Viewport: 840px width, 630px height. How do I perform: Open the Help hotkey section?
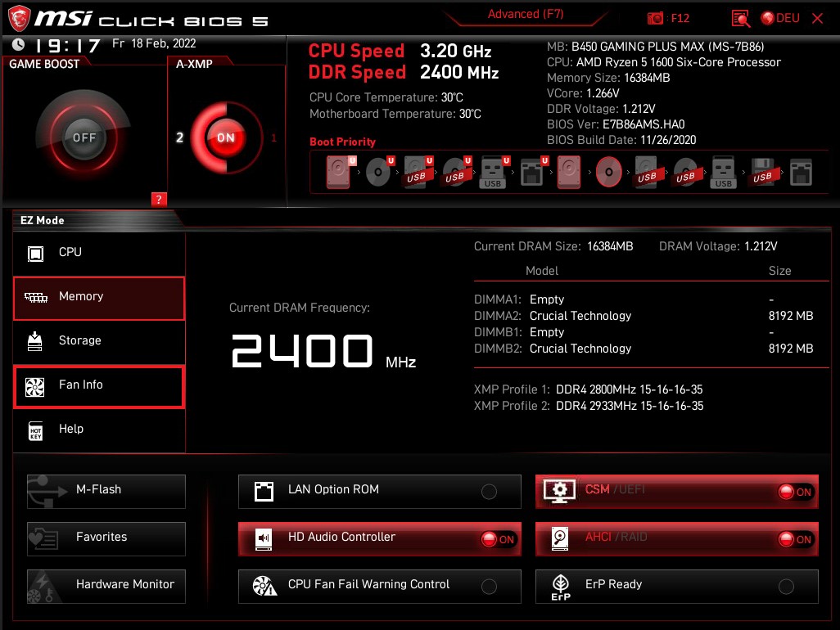99,430
